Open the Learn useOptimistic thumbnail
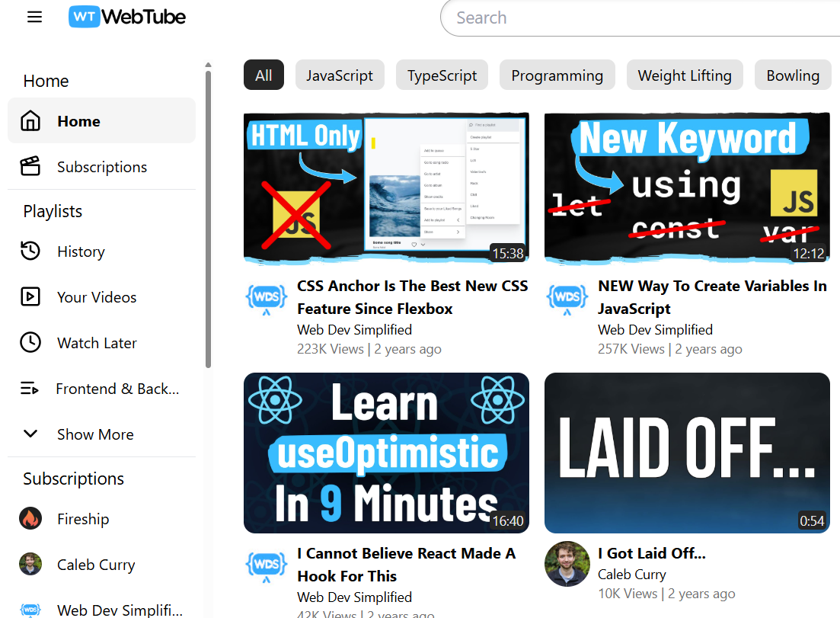This screenshot has width=840, height=618. pos(386,453)
